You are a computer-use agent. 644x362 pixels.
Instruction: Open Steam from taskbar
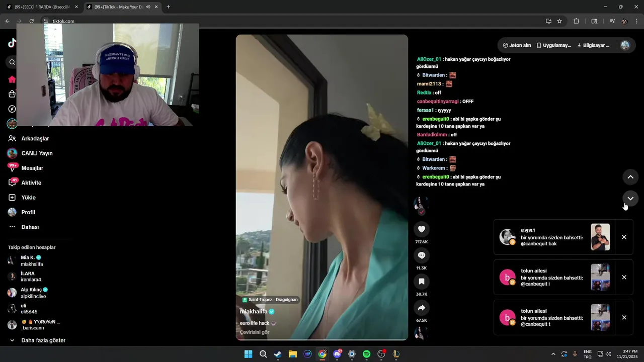click(278, 354)
